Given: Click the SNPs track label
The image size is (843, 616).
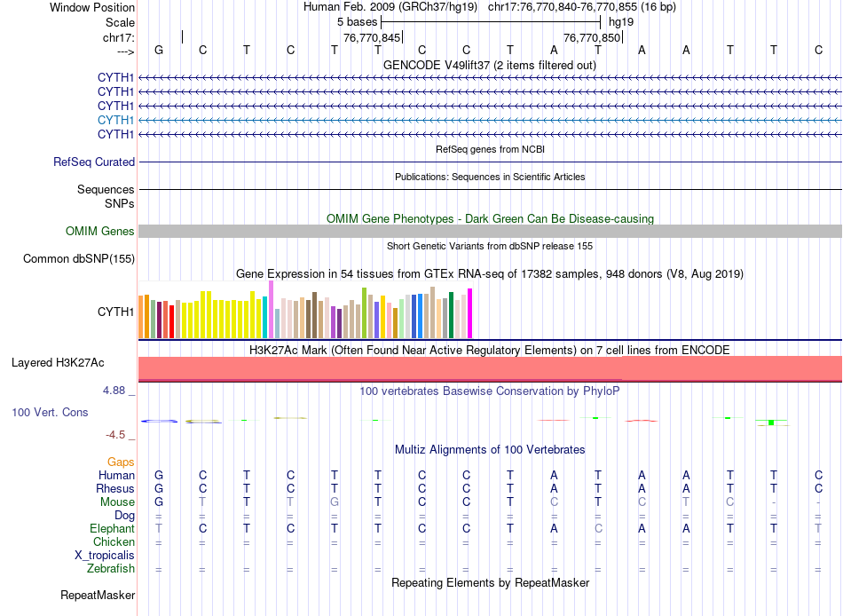Looking at the screenshot, I should point(120,203).
